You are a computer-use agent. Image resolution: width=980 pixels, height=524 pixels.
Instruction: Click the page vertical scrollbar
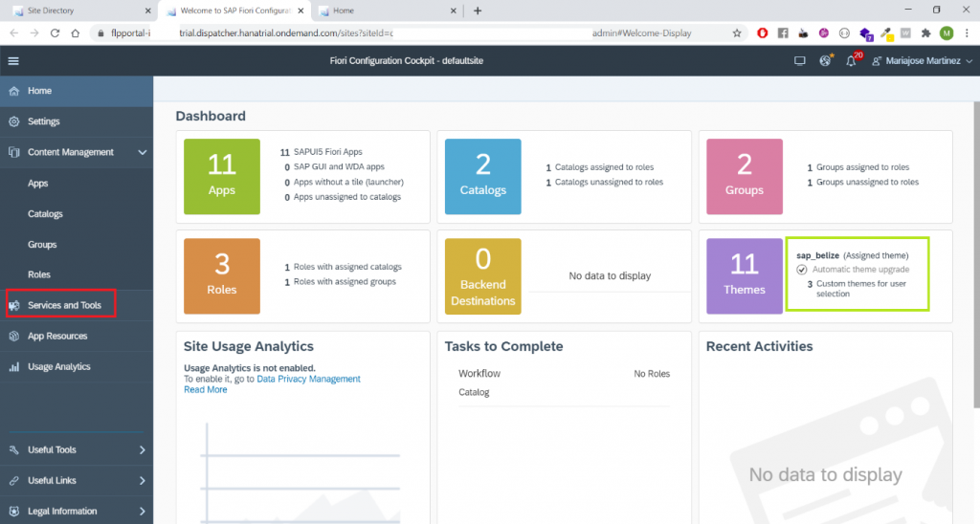[976, 254]
